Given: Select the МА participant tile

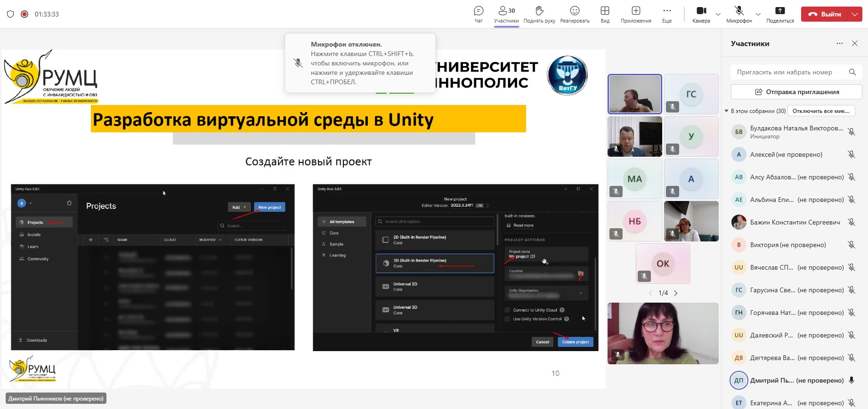Looking at the screenshot, I should (634, 179).
